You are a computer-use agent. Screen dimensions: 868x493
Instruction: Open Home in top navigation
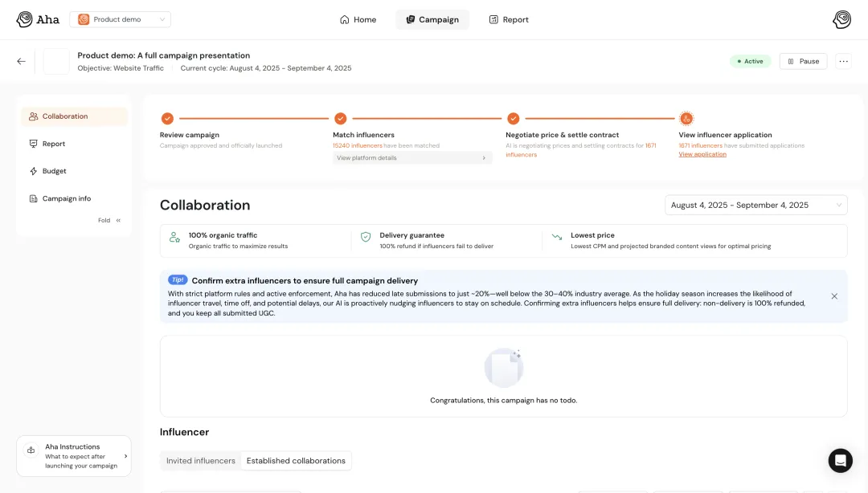point(358,19)
